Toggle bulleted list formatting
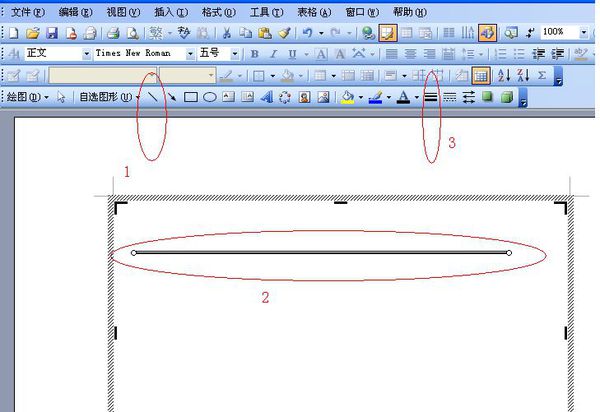This screenshot has width=600, height=412. click(x=519, y=54)
